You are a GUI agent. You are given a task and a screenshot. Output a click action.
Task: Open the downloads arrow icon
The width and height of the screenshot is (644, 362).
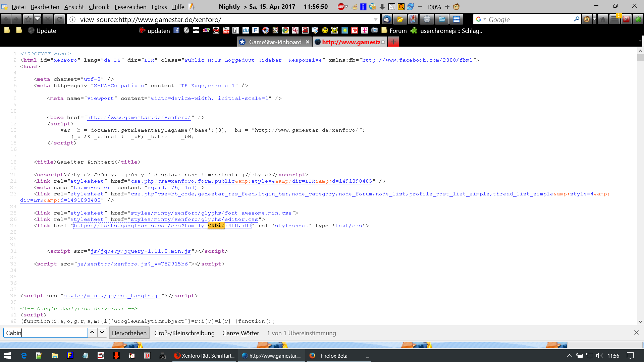pyautogui.click(x=382, y=7)
